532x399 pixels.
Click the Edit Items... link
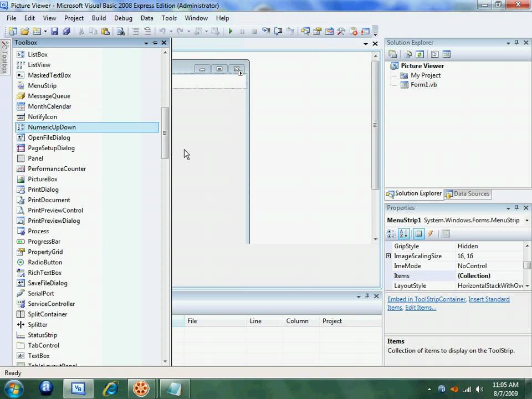pyautogui.click(x=421, y=308)
